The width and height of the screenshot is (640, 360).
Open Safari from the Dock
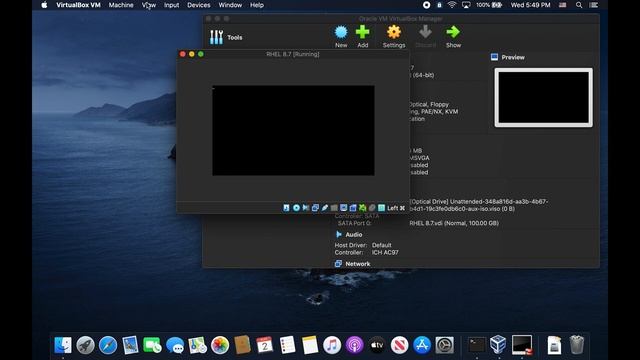pyautogui.click(x=108, y=345)
